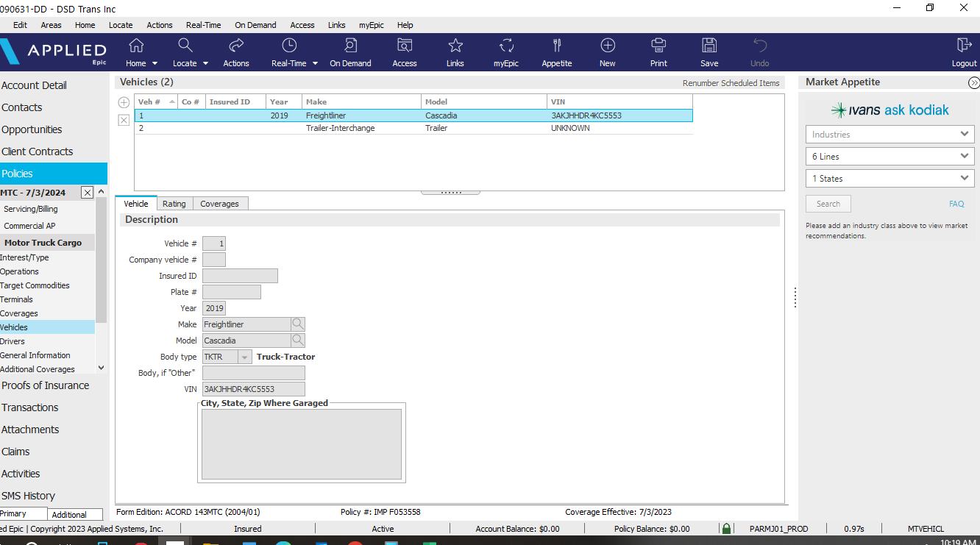The width and height of the screenshot is (980, 545).
Task: Sort by the VIN column header
Action: 619,101
